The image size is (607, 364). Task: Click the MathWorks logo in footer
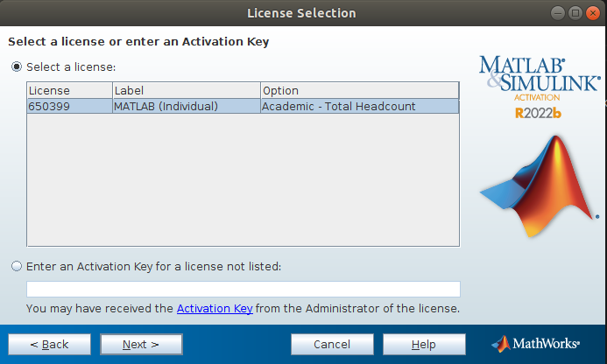click(536, 344)
